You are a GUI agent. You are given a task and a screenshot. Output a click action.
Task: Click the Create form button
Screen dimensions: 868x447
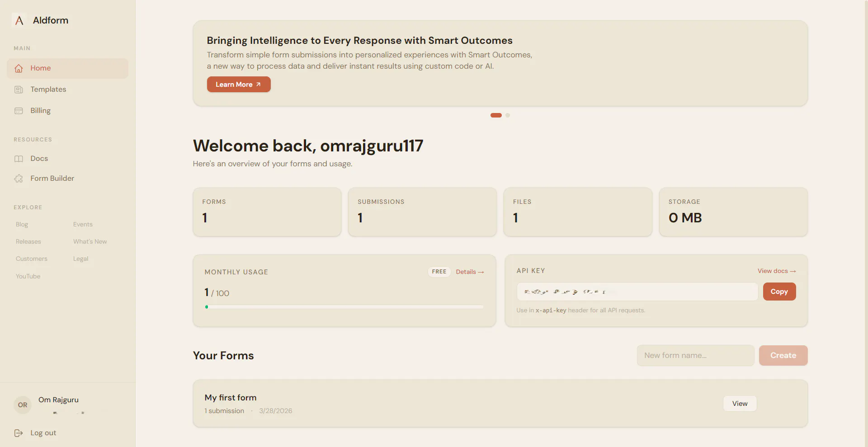pyautogui.click(x=783, y=356)
